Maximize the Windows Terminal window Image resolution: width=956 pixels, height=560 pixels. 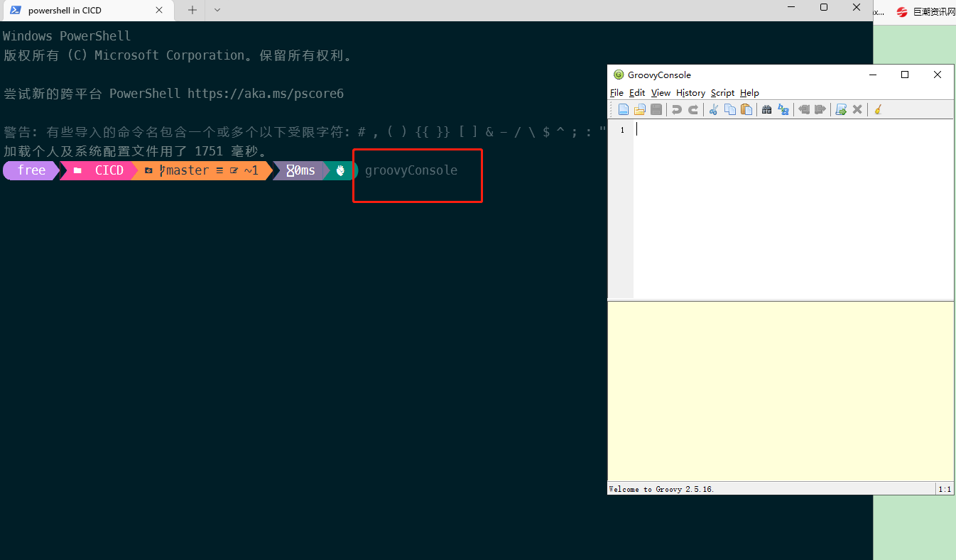coord(824,7)
